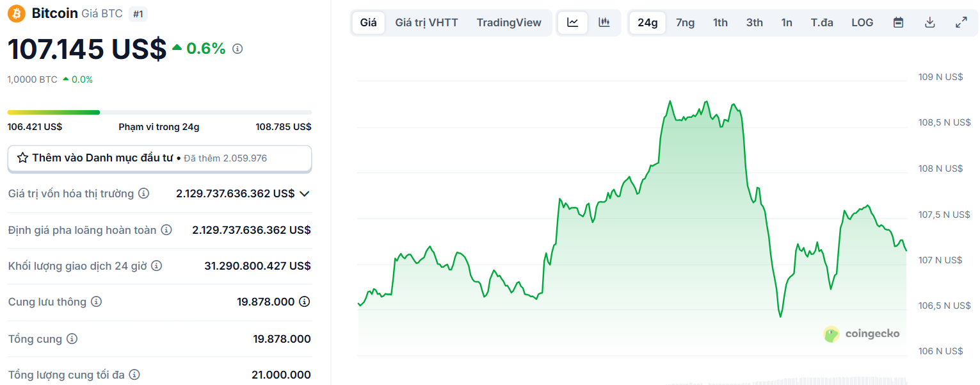Click the 107,5 N US$ axis label
This screenshot has height=385, width=980.
tap(944, 215)
